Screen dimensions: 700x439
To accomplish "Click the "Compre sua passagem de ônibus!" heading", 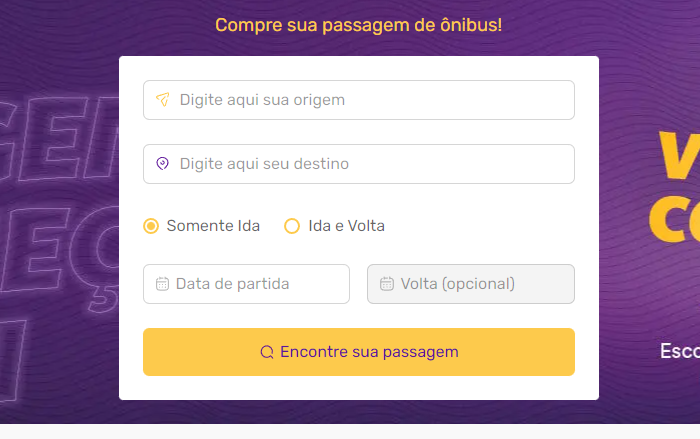I will click(x=358, y=24).
